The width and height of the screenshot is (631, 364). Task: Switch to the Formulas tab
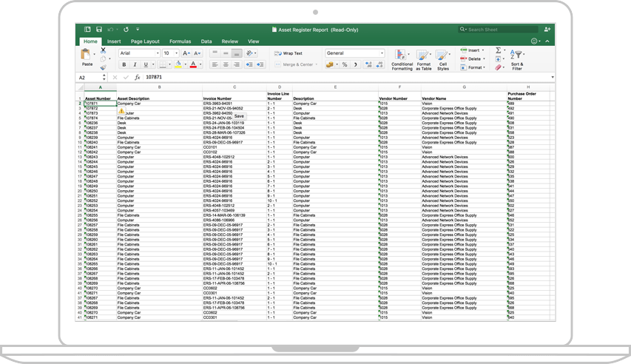(180, 41)
